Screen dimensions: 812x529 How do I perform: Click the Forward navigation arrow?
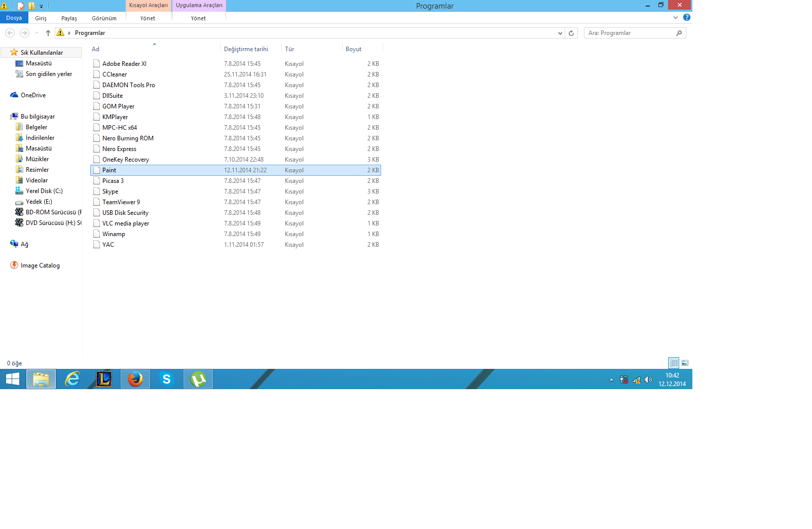coord(24,33)
